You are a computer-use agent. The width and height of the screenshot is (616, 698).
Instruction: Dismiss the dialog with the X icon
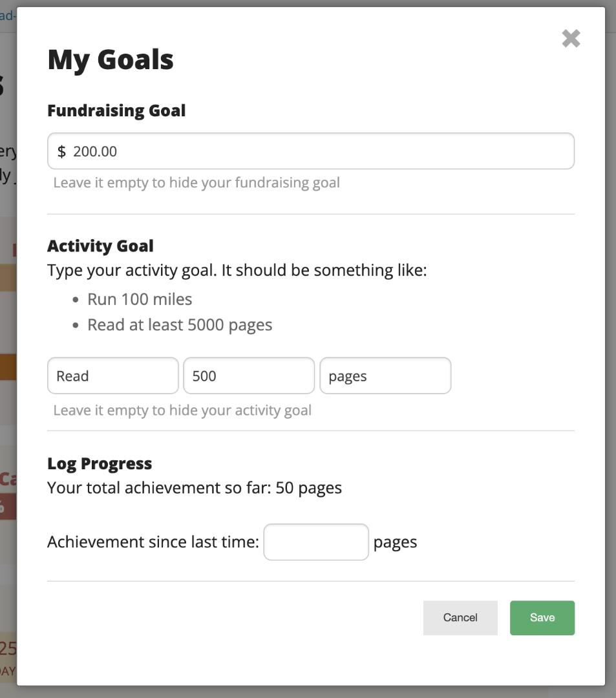coord(571,38)
